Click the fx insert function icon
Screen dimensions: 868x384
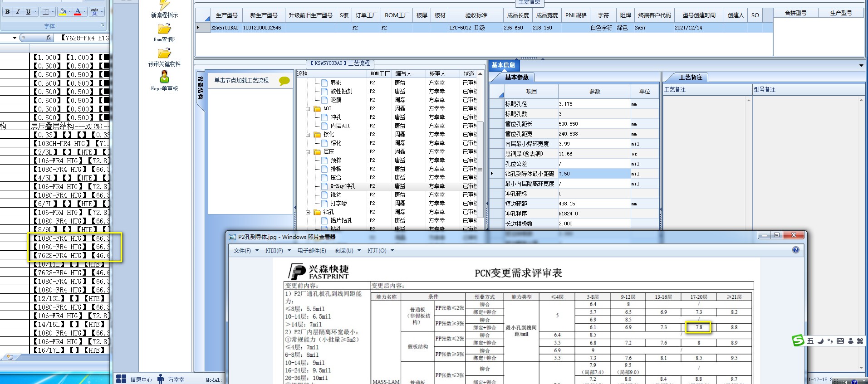49,38
